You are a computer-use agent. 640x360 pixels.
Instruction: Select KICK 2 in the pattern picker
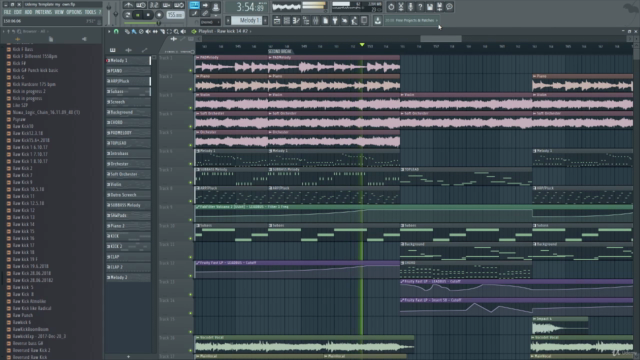[x=128, y=247]
